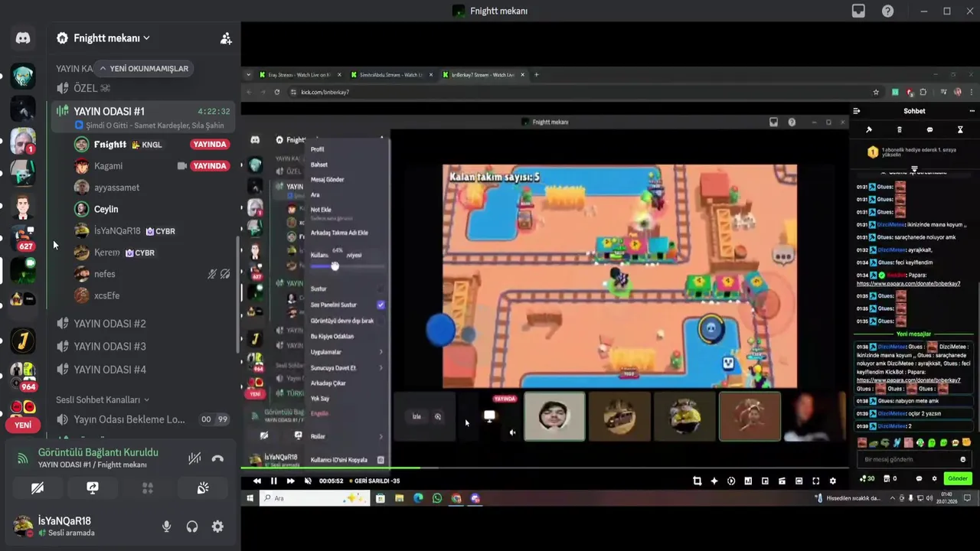
Task: Collapse the Sesli Sohbet Kanalları category
Action: pos(102,399)
